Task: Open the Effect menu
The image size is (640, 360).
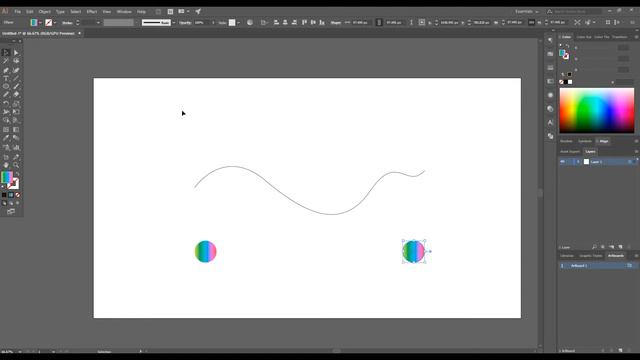Action: tap(91, 11)
